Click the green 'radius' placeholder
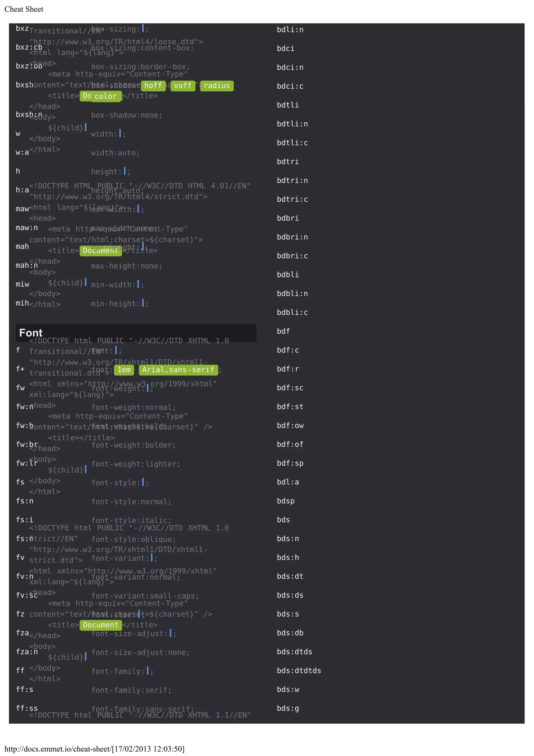 [x=216, y=86]
